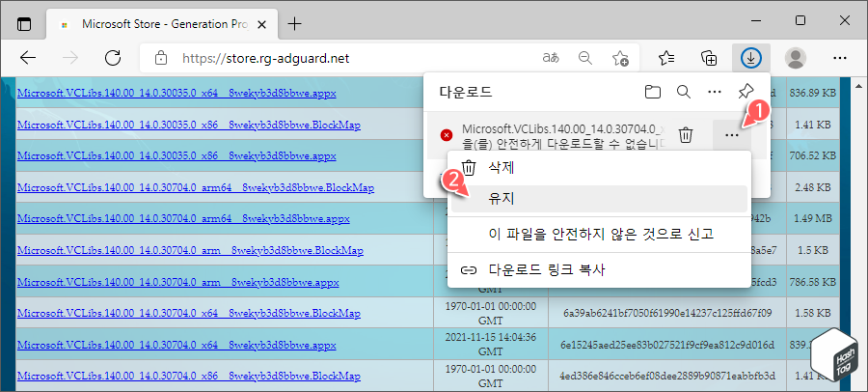Select 다운로드 링크 복사 menu item

pos(599,270)
